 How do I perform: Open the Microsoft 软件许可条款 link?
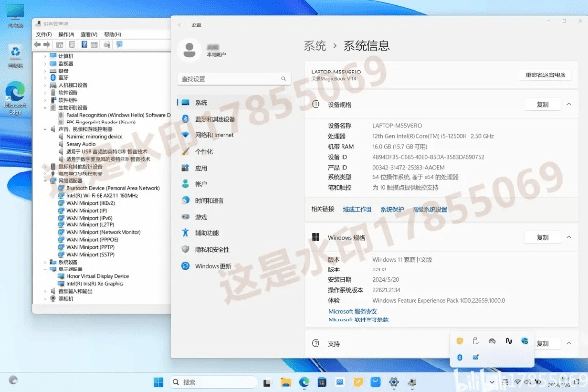click(359, 319)
